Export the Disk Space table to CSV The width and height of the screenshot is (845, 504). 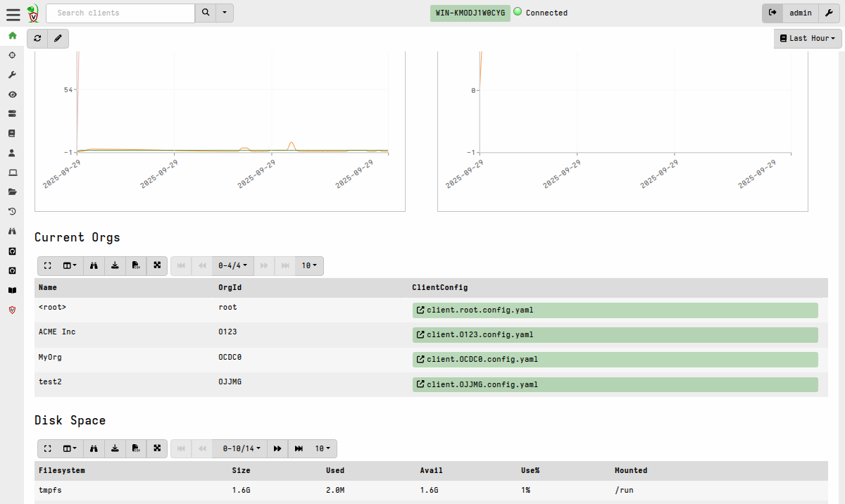coord(136,448)
